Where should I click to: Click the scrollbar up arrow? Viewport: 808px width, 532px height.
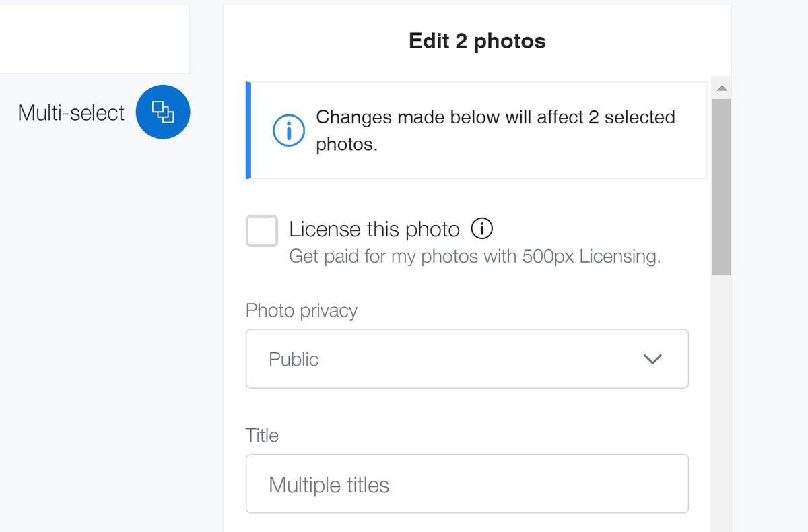(721, 88)
